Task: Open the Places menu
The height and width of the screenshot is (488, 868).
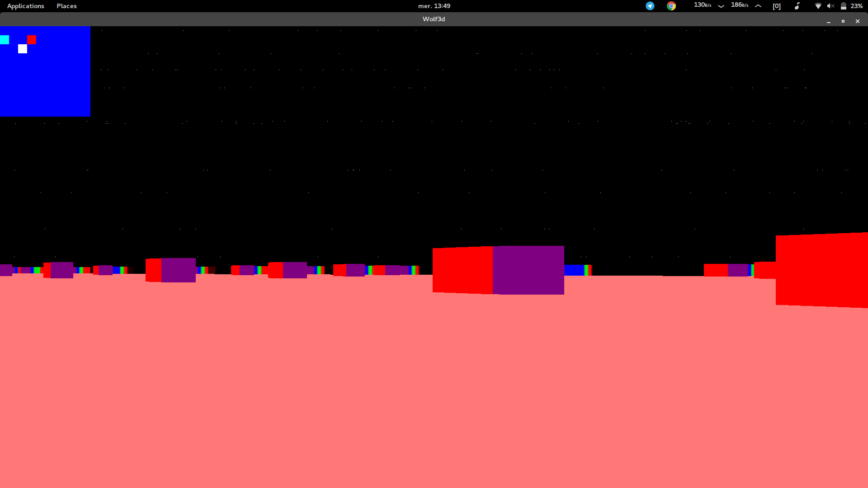Action: click(66, 6)
